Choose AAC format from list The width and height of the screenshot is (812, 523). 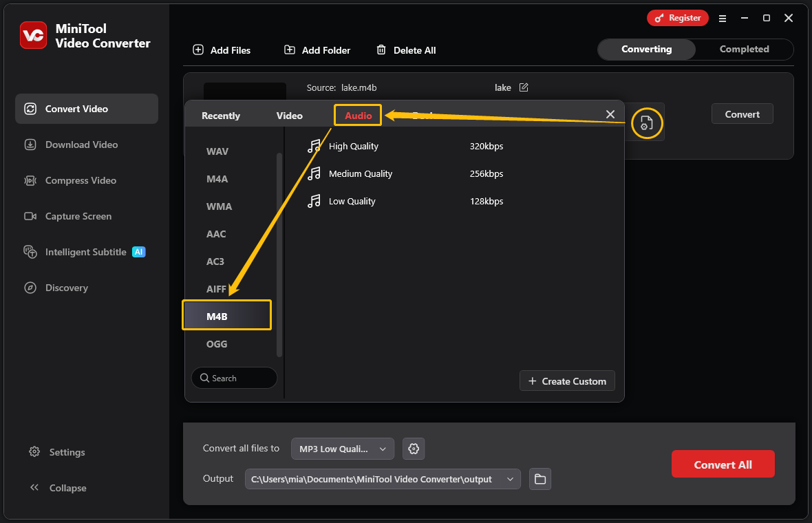(216, 233)
